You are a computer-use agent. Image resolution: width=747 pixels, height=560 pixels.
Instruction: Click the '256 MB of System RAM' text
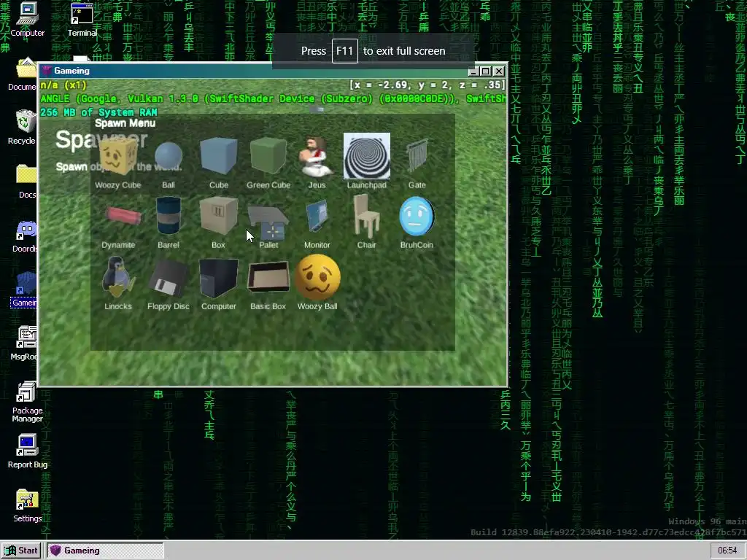click(x=98, y=112)
